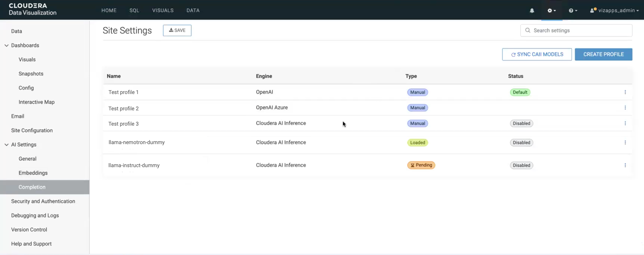The height and width of the screenshot is (255, 644).
Task: Open actions menu for Test profile 1
Action: [x=625, y=92]
